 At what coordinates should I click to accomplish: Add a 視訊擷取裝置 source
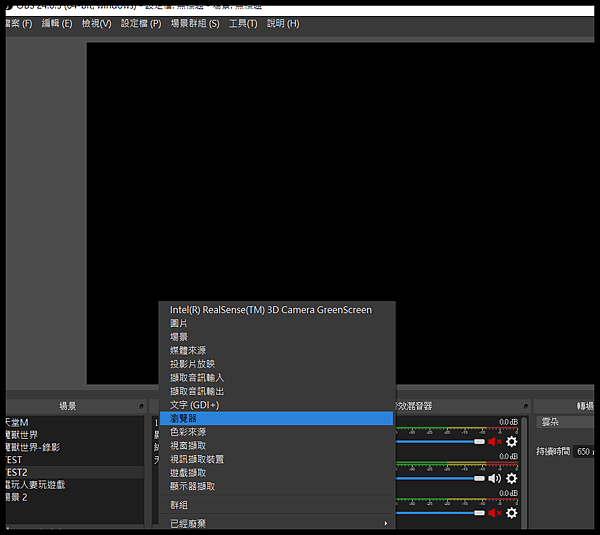coord(277,459)
